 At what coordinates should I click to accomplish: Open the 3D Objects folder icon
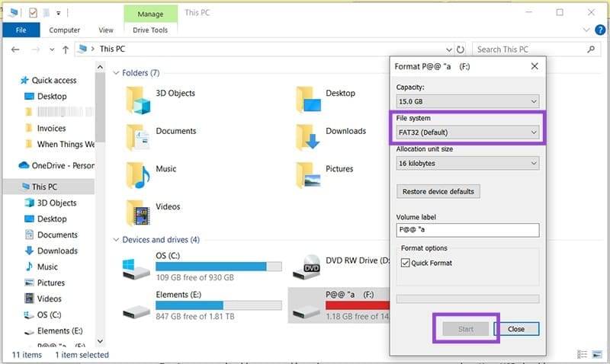(x=138, y=98)
